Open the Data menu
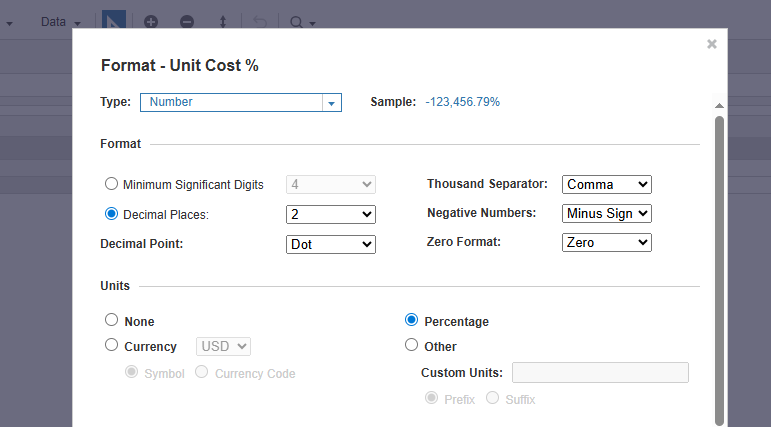 point(60,22)
